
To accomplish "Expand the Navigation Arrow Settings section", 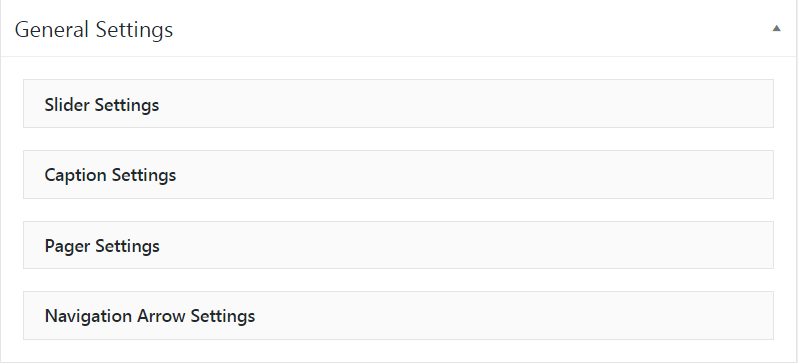I will pyautogui.click(x=398, y=315).
